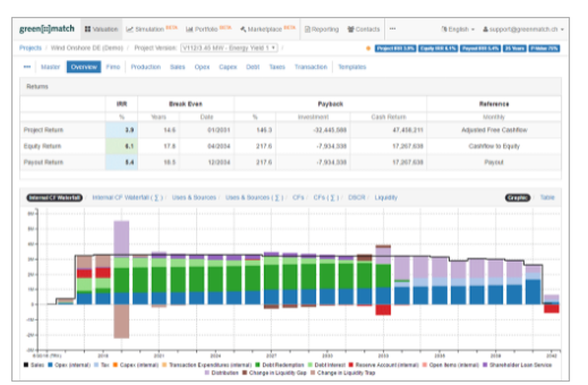Click the Contacts people icon

coord(350,29)
